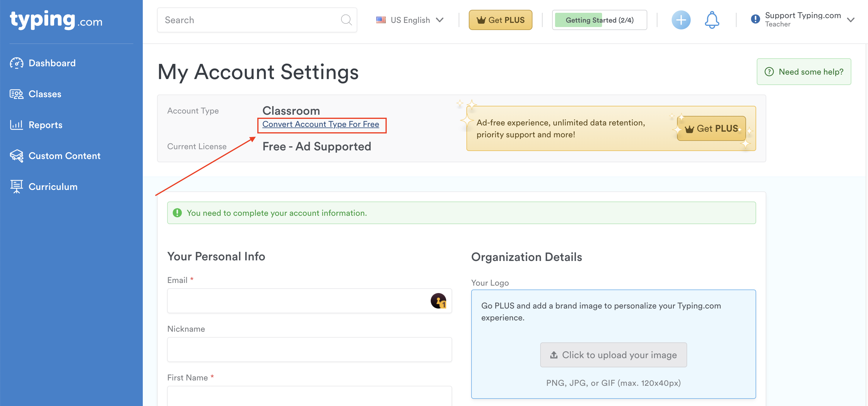Click the Dashboard gauge icon
Screen dimensions: 868x406
[17, 63]
